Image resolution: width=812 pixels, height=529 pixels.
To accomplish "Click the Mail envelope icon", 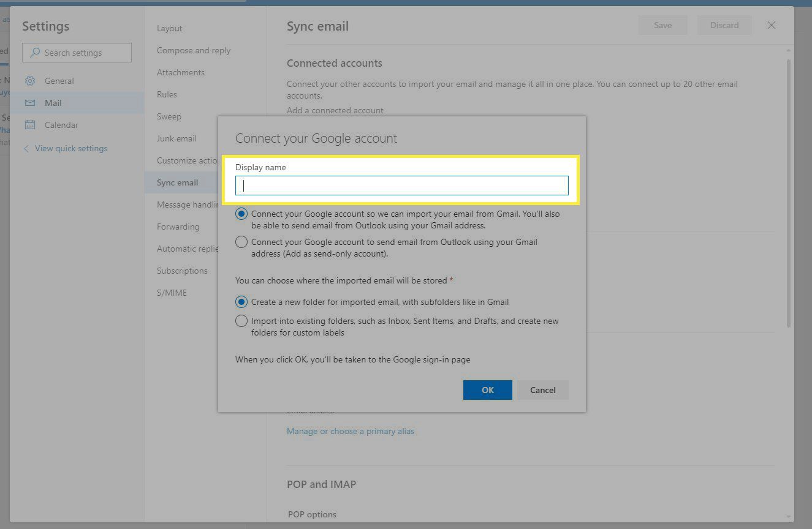I will click(x=30, y=103).
